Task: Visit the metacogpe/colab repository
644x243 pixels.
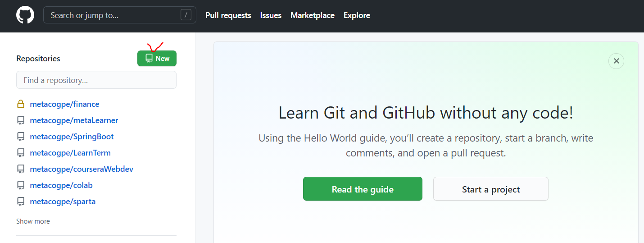Action: pos(61,185)
